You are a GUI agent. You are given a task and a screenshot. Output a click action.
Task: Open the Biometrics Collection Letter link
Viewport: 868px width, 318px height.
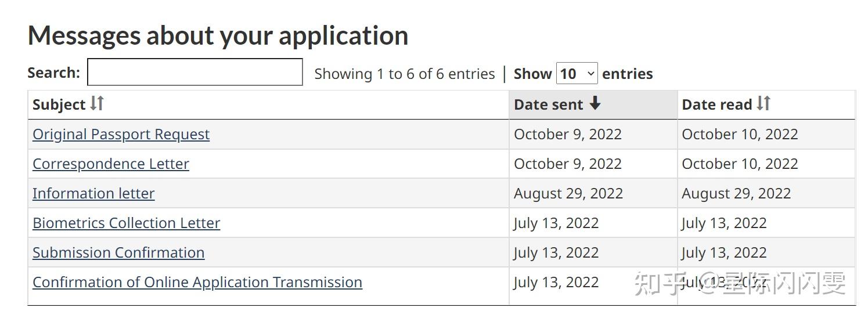click(126, 223)
